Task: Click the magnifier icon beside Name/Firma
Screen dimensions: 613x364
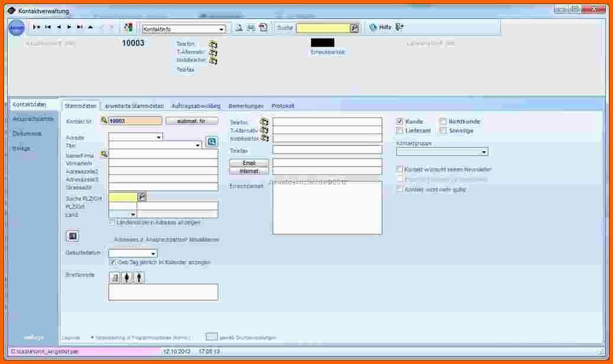Action: pos(104,154)
